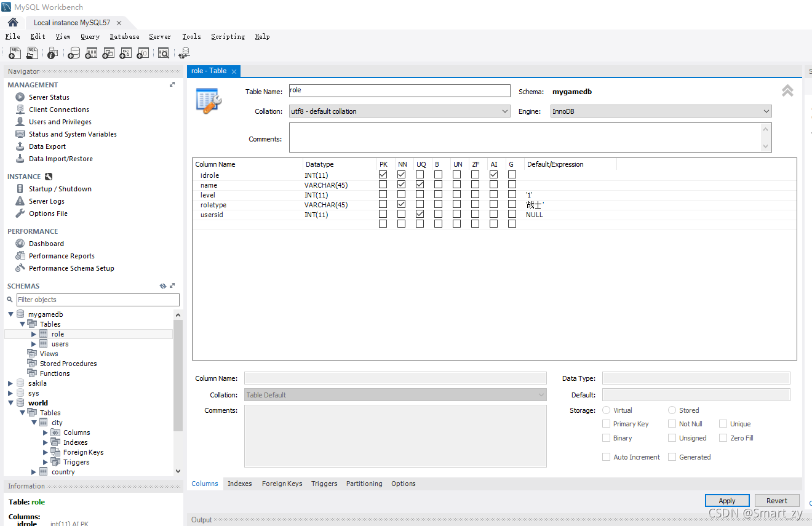Refresh the schemas list icon
The height and width of the screenshot is (526, 812).
click(x=163, y=286)
